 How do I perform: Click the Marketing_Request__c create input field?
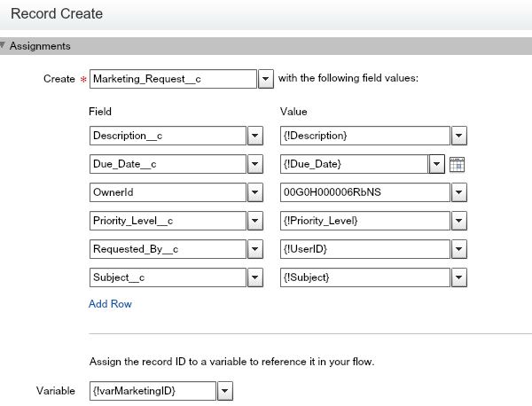[173, 80]
